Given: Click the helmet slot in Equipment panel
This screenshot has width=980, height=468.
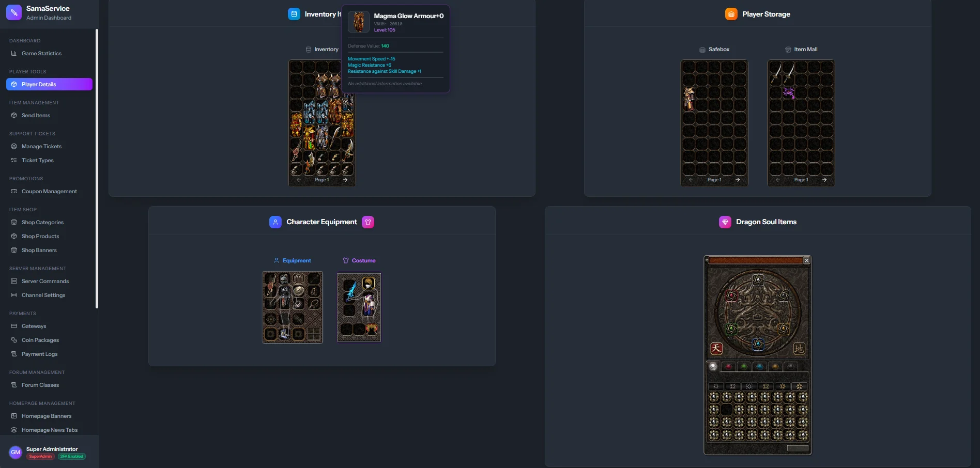Looking at the screenshot, I should click(284, 279).
